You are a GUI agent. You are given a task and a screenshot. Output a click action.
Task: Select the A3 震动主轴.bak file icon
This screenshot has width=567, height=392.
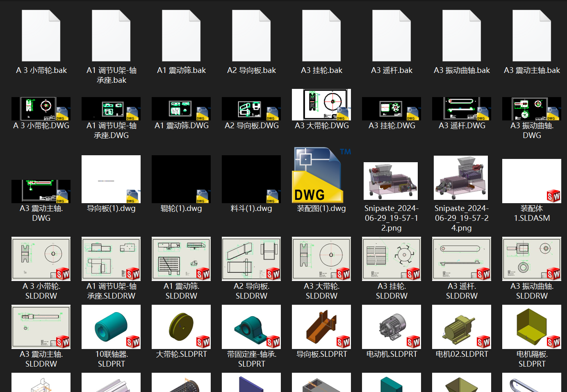(532, 36)
